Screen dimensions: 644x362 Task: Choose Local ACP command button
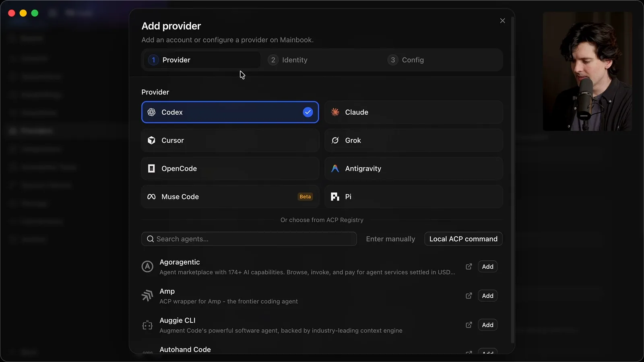point(463,239)
